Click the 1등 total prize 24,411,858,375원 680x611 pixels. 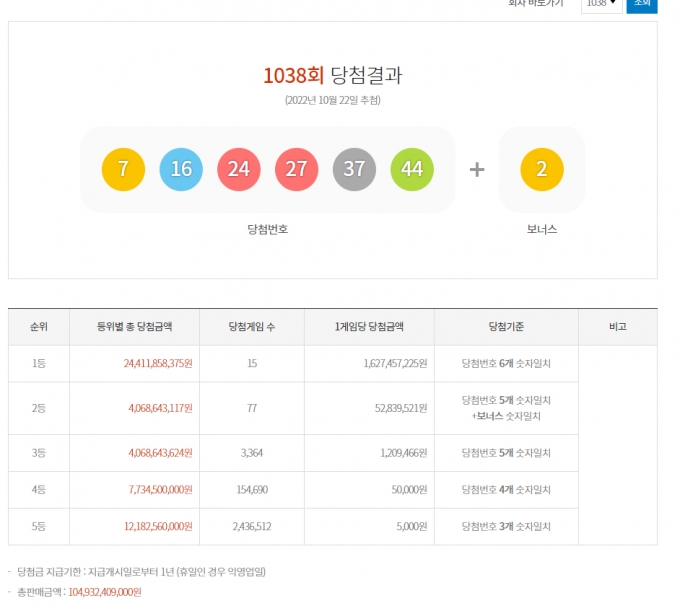click(146, 364)
